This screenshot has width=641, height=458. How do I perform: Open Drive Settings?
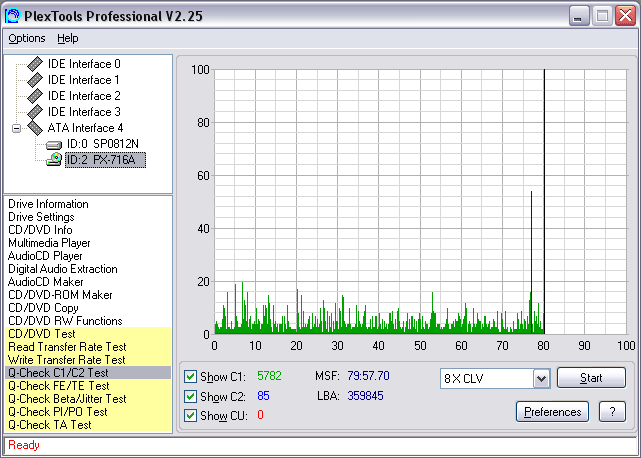[41, 217]
